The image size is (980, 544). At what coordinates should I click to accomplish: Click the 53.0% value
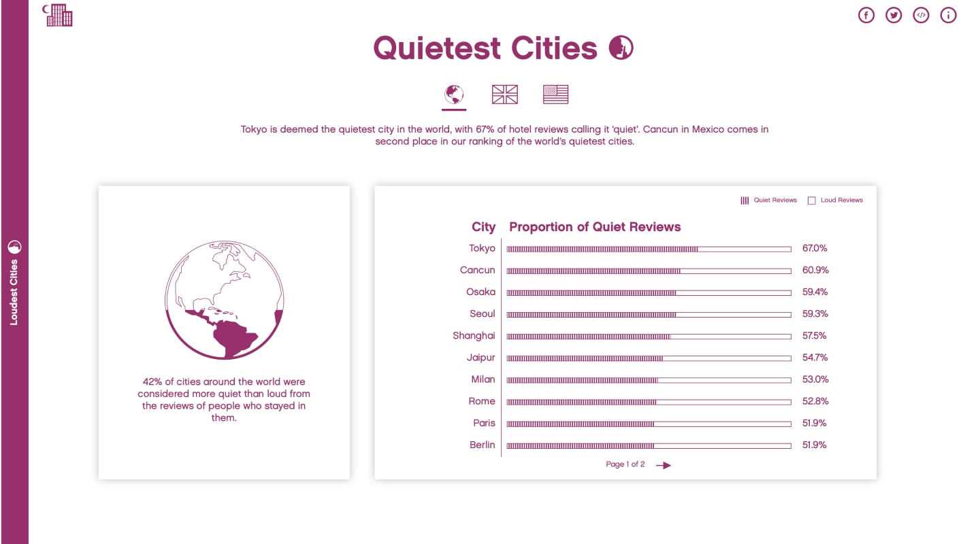click(x=815, y=379)
